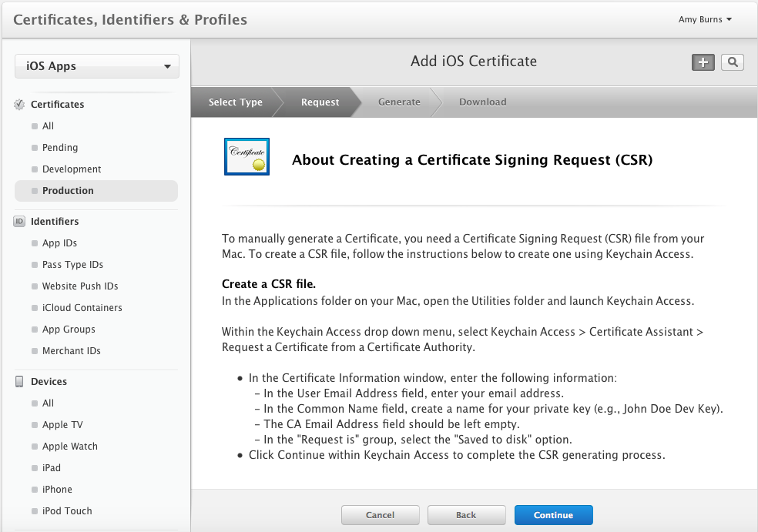758x532 pixels.
Task: Open Add iOS Certificate with the plus icon
Action: click(x=703, y=62)
